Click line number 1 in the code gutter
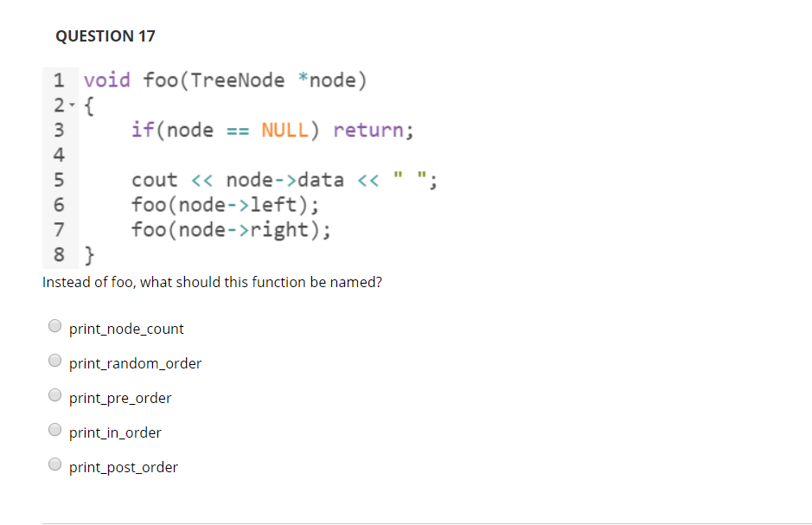Image resolution: width=812 pixels, height=525 pixels. pos(59,80)
